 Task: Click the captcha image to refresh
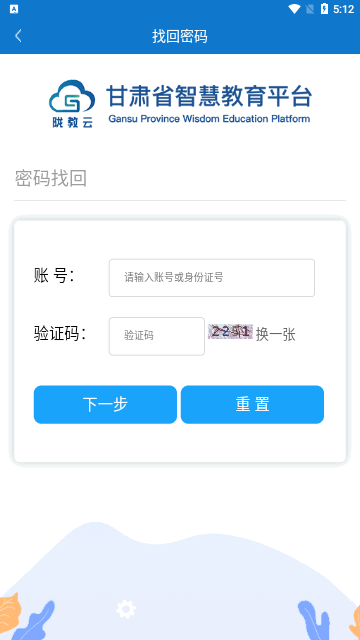coord(230,332)
